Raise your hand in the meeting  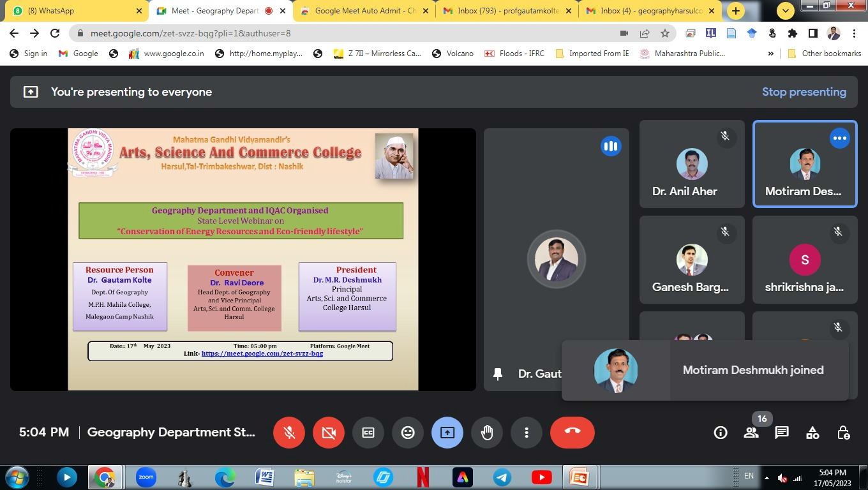pos(487,433)
